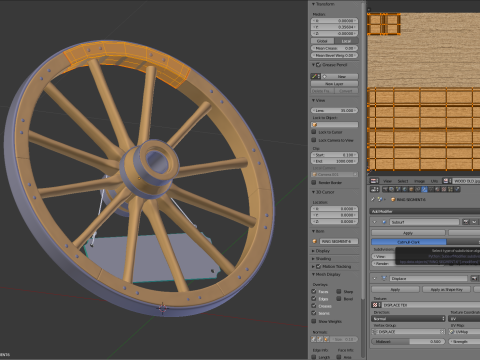Open the Object Data properties tab
Image resolution: width=480 pixels, height=360 pixels.
coord(431,189)
